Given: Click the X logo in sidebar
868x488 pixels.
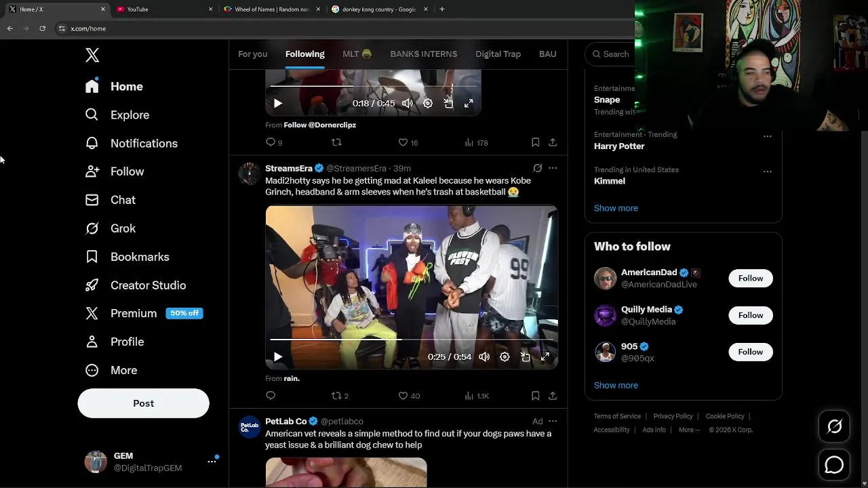Looking at the screenshot, I should pyautogui.click(x=92, y=55).
